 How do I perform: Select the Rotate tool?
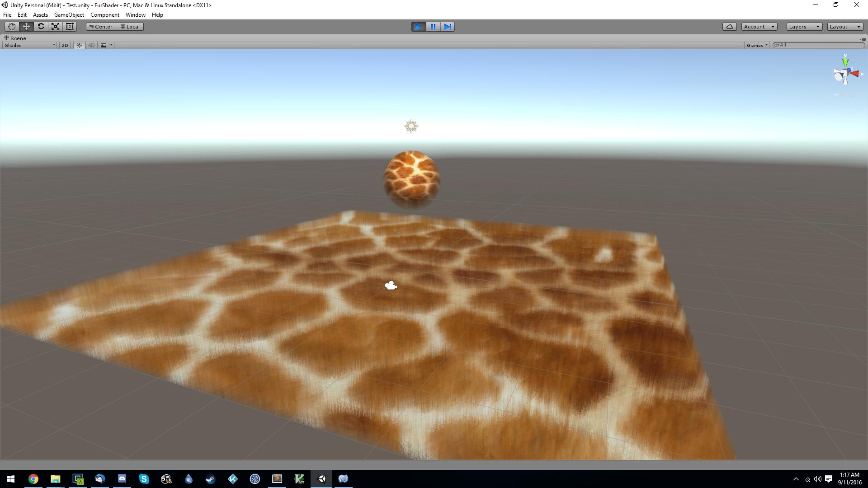pos(41,26)
